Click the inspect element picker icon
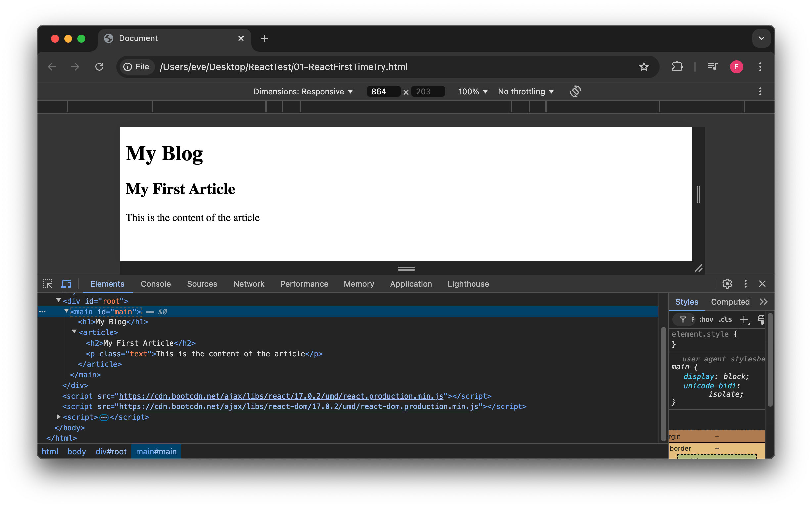This screenshot has height=508, width=812. (48, 284)
